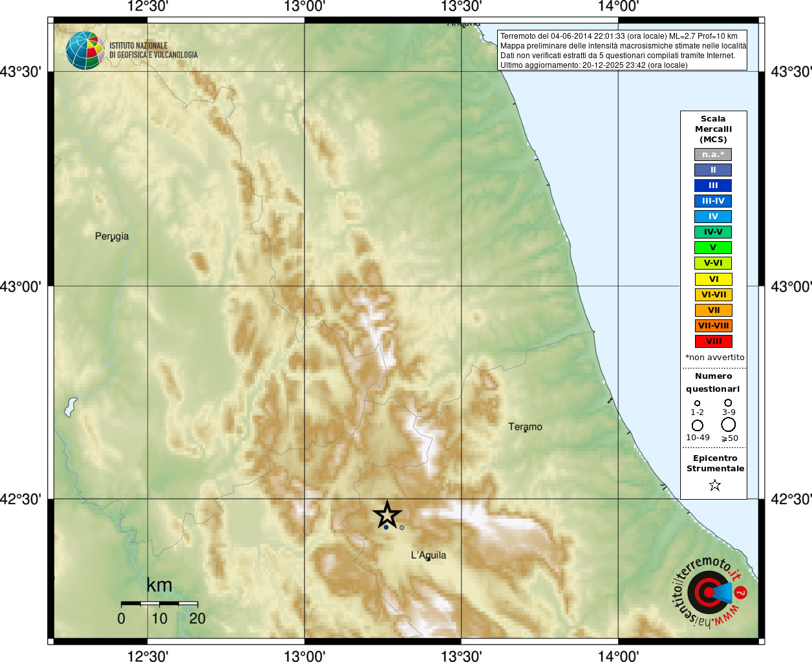Click the bottom 13°30' longitude label
The image size is (812, 662).
point(462,656)
